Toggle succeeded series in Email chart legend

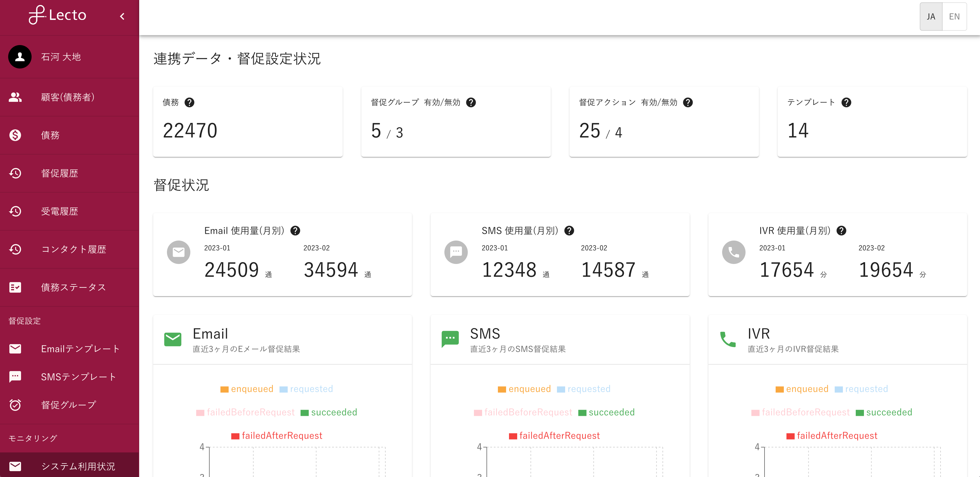click(329, 412)
